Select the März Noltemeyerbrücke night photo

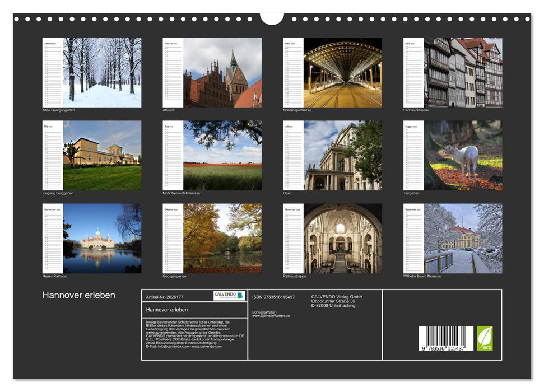click(343, 72)
